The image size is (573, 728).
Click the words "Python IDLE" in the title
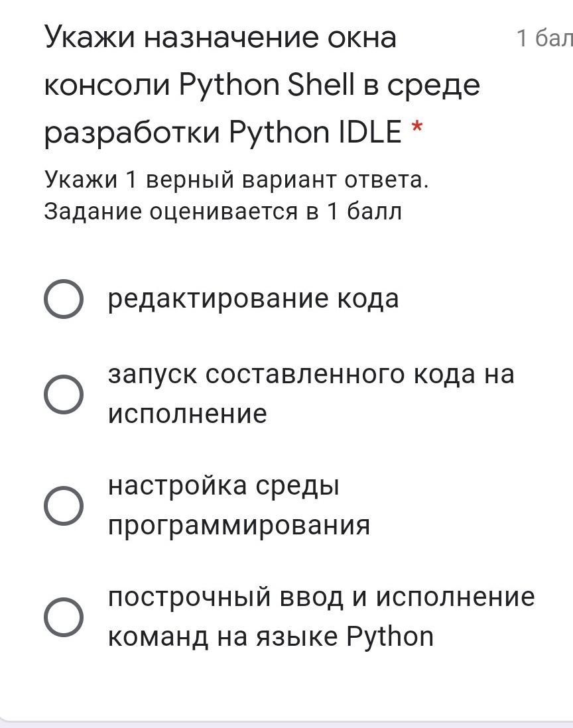[315, 133]
